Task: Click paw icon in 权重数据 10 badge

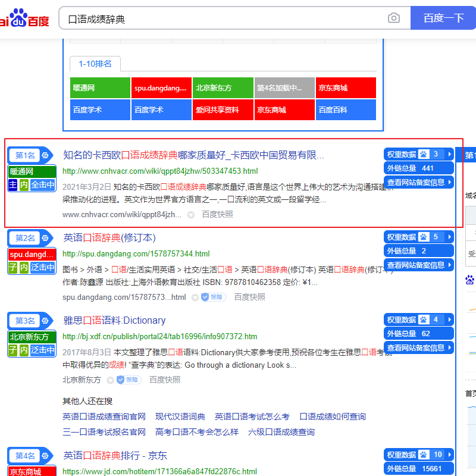Action: point(424,455)
